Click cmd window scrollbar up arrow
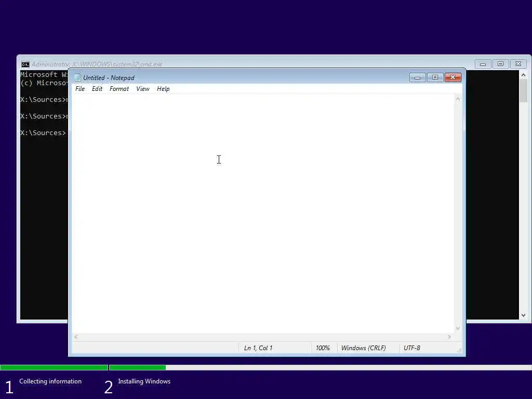This screenshot has width=532, height=399. tap(523, 75)
